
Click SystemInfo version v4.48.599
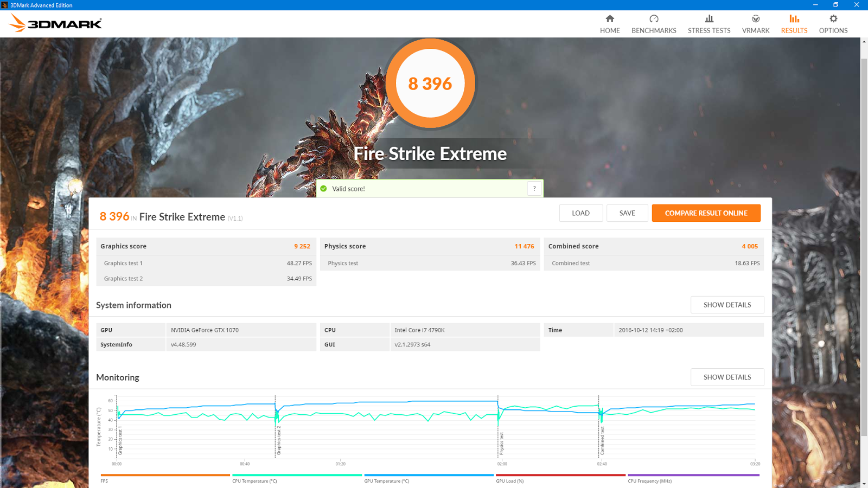pyautogui.click(x=241, y=344)
